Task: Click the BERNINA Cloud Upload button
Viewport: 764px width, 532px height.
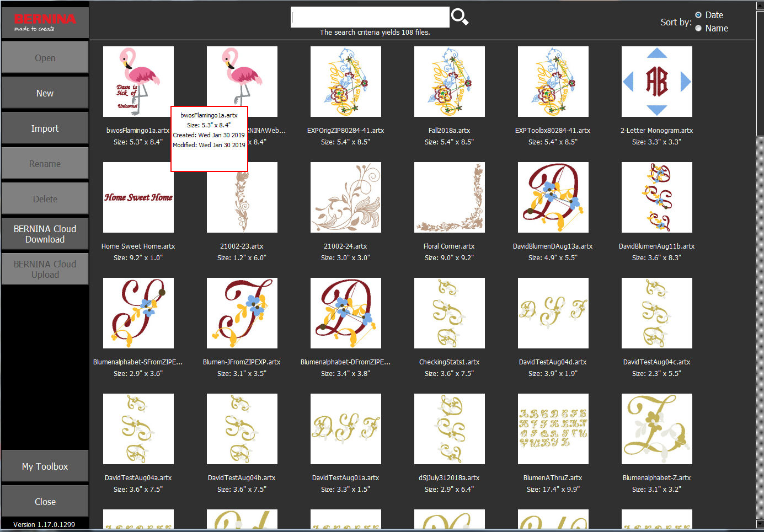Action: coord(45,270)
